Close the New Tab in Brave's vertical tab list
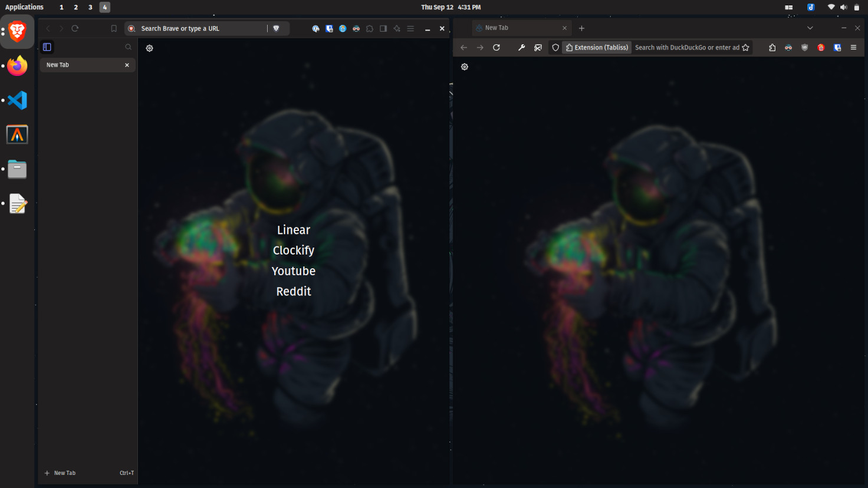 pos(127,65)
